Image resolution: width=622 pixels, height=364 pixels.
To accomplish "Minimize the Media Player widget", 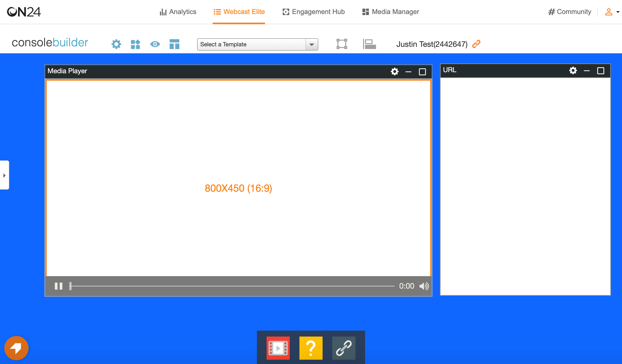I will coord(408,72).
